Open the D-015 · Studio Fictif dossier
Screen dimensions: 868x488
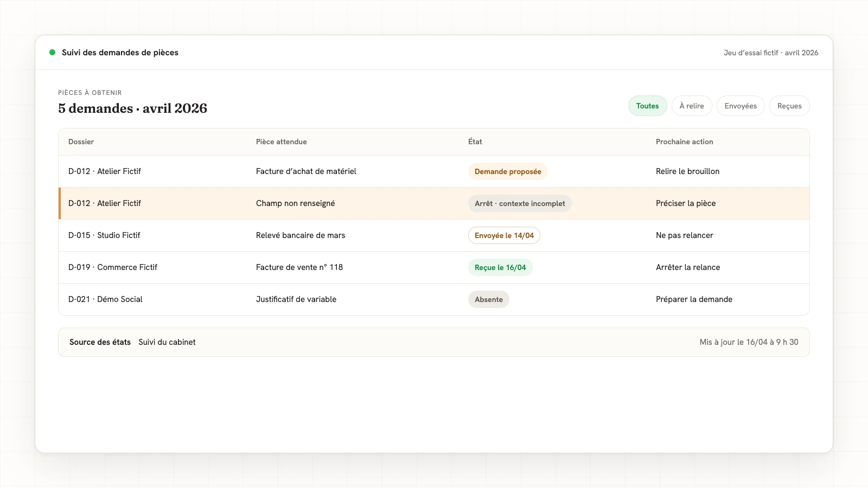coord(104,235)
